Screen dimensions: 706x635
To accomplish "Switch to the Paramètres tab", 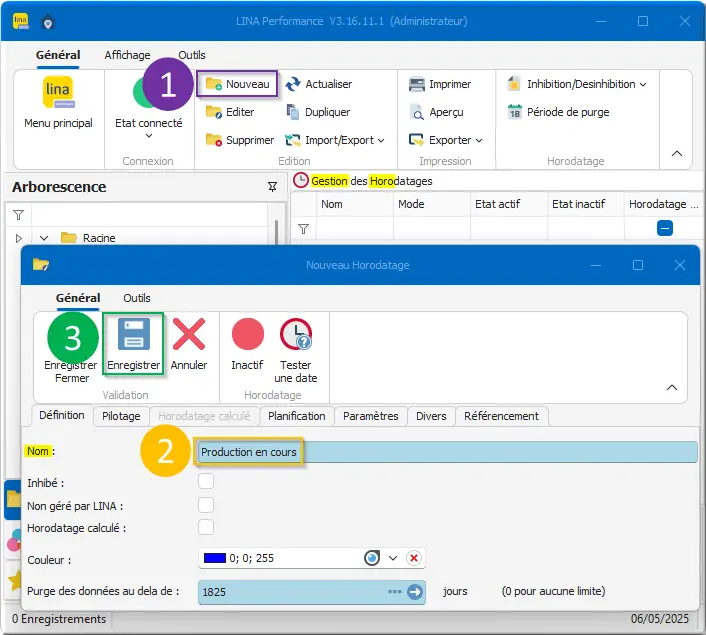I will pos(371,416).
